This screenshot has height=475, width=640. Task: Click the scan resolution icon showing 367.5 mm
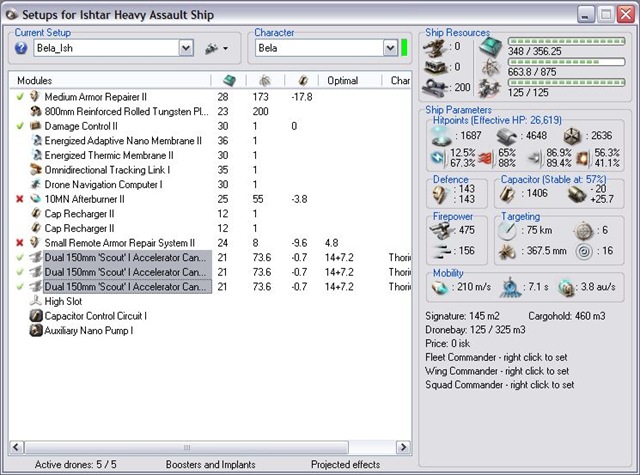[507, 252]
